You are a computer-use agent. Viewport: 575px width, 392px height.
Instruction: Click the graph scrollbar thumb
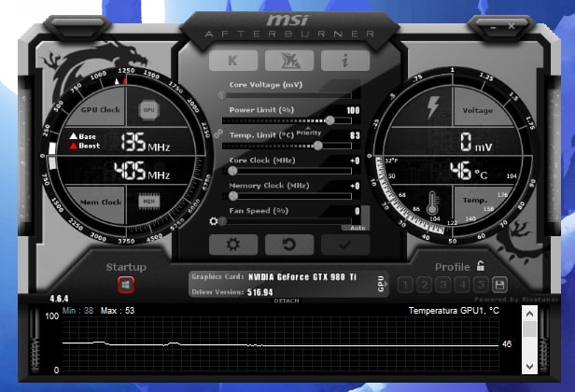click(x=529, y=329)
